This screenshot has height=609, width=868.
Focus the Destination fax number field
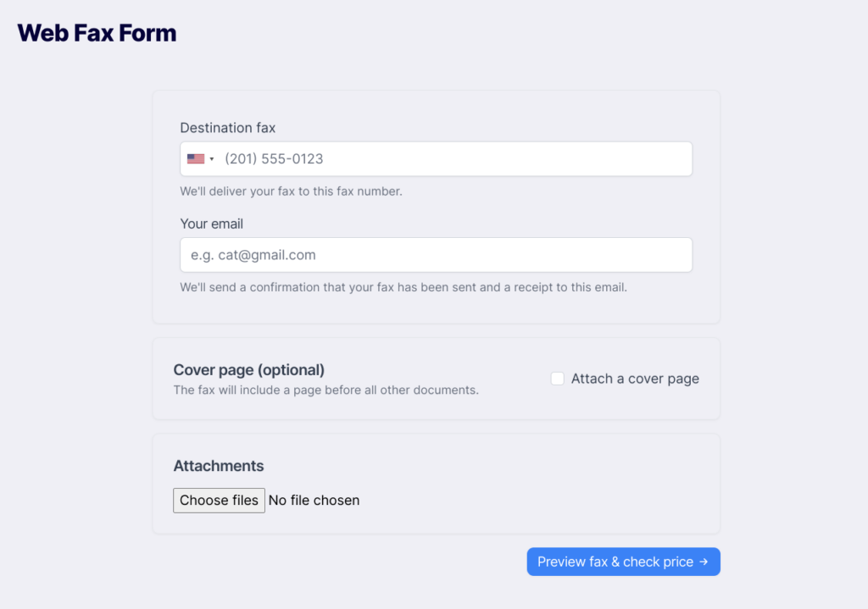(x=436, y=158)
